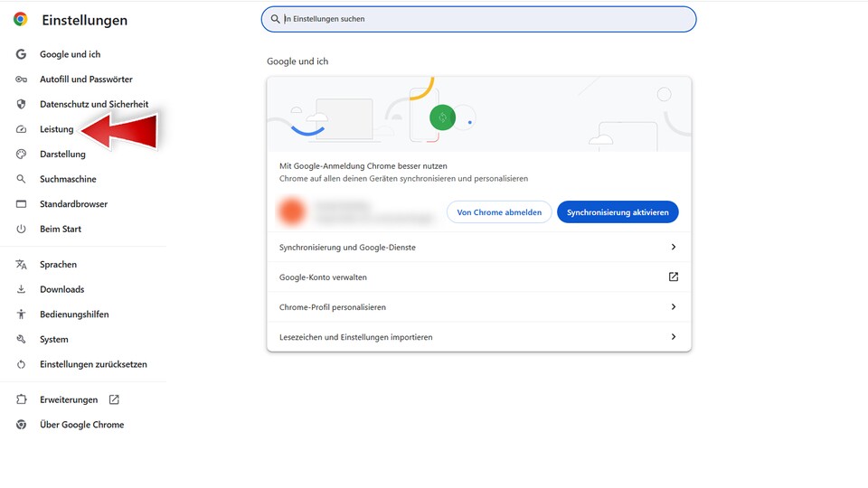The width and height of the screenshot is (868, 488).
Task: Click the accessibility icon for Bedienungshilfen
Action: 21,314
